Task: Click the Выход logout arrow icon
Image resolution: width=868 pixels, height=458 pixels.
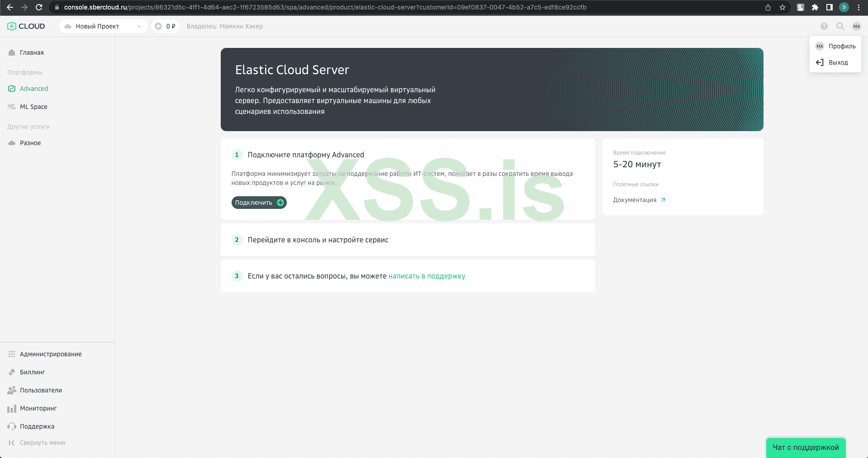Action: [x=820, y=62]
